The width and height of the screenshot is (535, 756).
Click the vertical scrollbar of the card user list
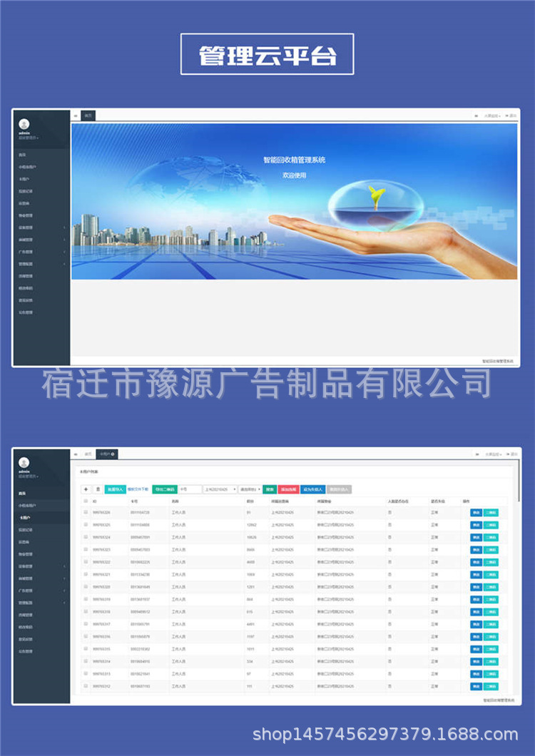click(519, 480)
